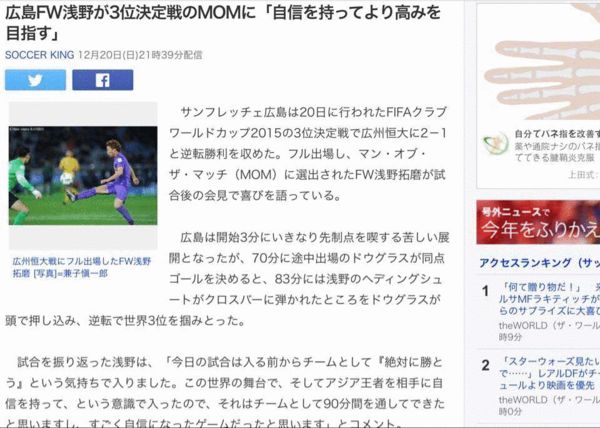Click ranking number 1 badge
The width and height of the screenshot is (600, 428).
[486, 291]
